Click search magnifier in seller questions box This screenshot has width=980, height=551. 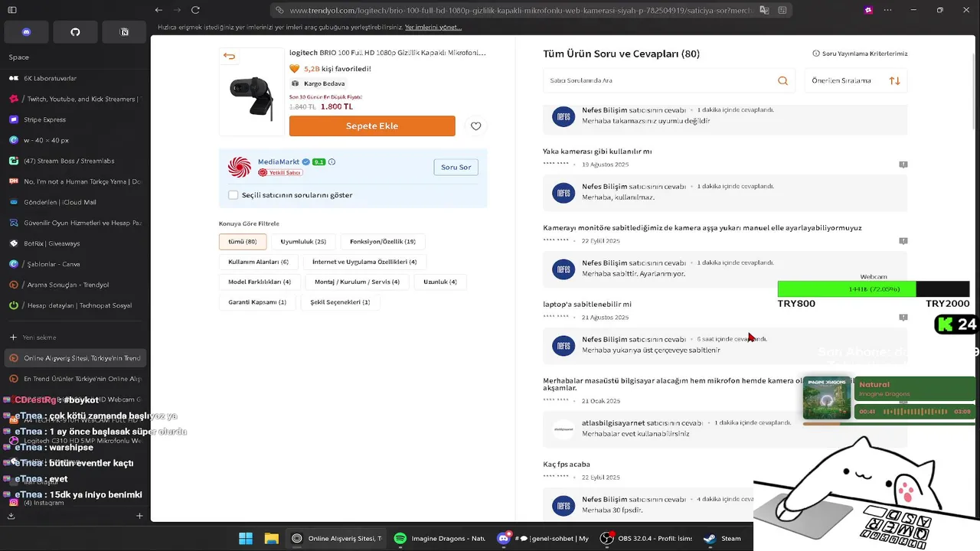tap(782, 80)
